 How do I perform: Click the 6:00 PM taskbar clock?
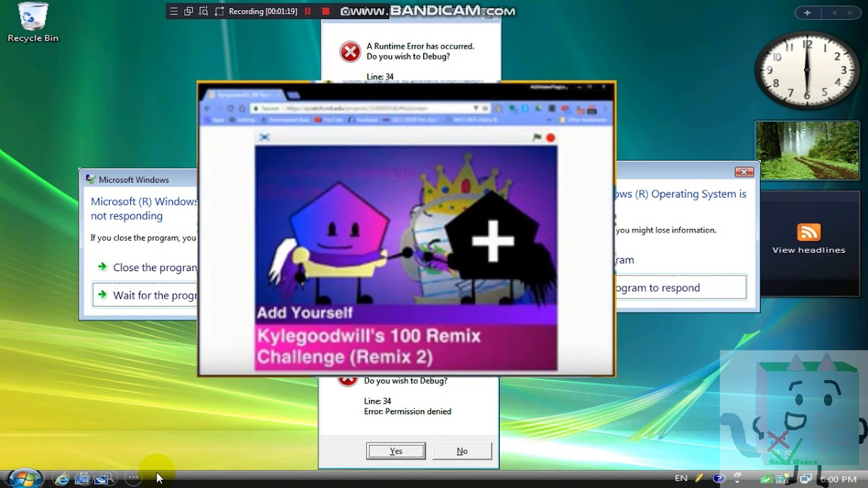click(x=839, y=479)
